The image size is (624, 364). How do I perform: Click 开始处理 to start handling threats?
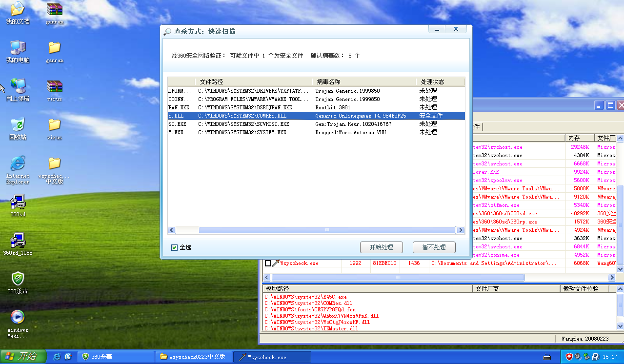pos(382,247)
